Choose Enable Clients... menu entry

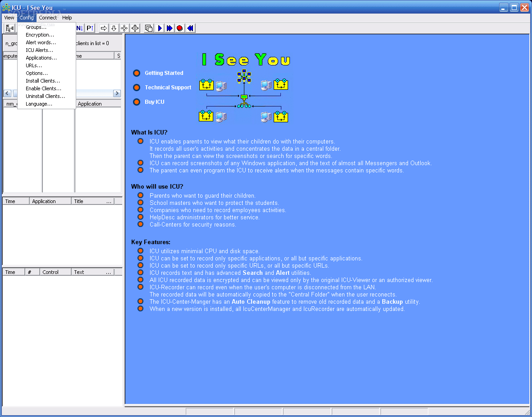[x=46, y=88]
